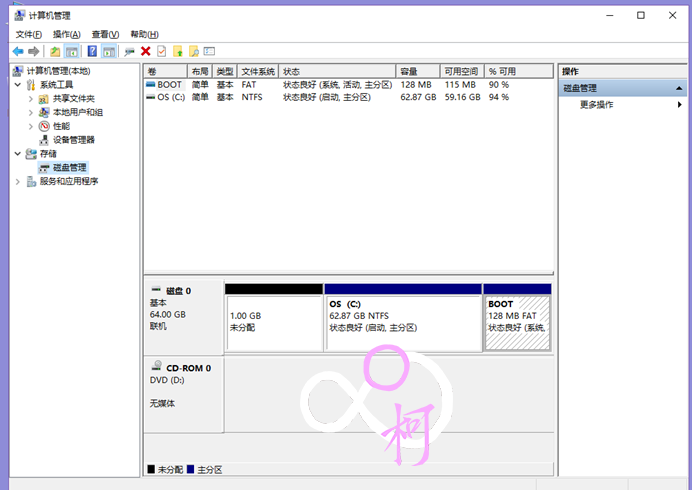692x490 pixels.
Task: Sort by the 可用空间 column header
Action: pos(462,71)
